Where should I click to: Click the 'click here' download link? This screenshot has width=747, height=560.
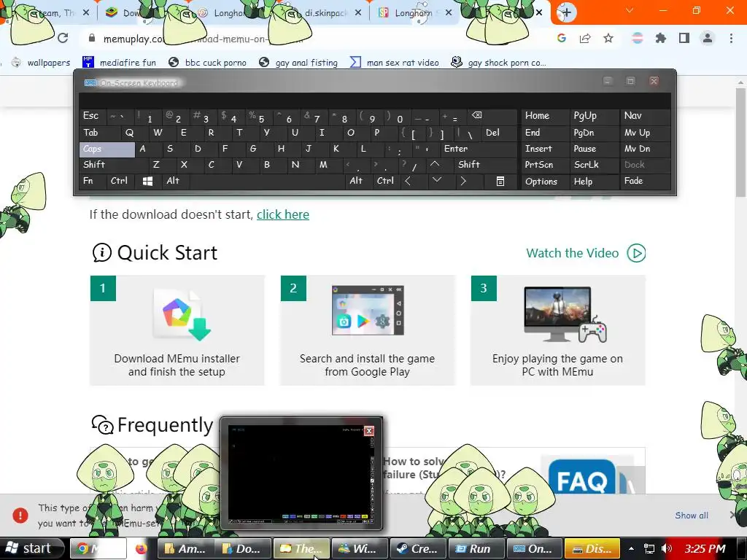click(283, 215)
